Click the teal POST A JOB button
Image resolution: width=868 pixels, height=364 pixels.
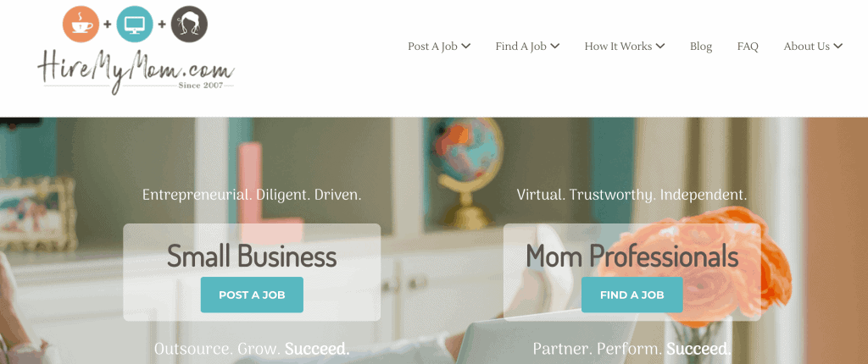coord(252,295)
